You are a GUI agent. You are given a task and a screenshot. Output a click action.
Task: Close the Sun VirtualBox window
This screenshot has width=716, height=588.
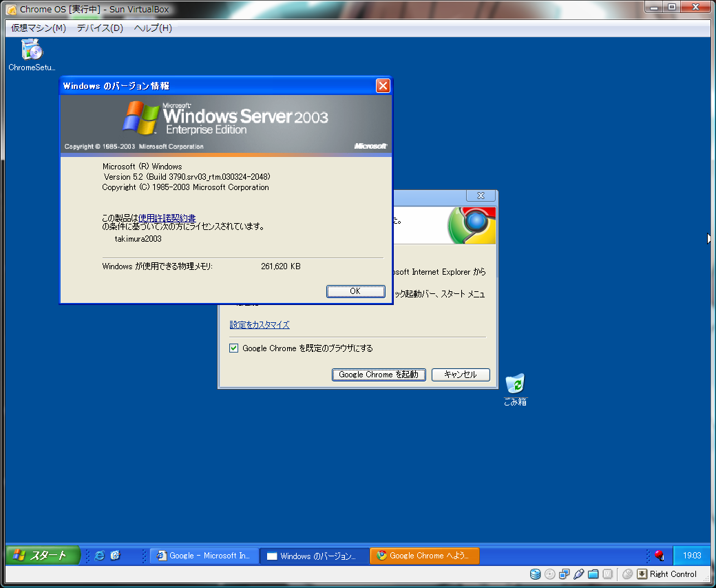[x=696, y=8]
